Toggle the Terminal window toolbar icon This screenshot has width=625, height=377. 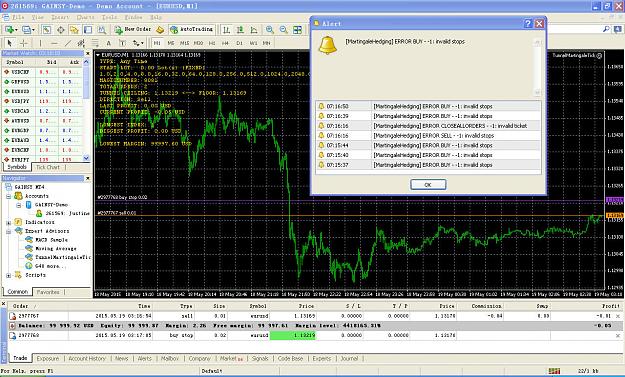click(x=88, y=29)
